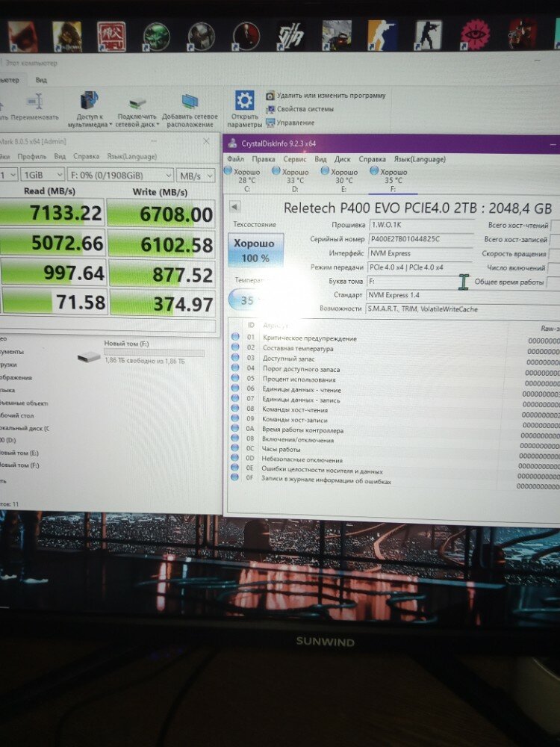This screenshot has width=560, height=747.
Task: Open the red Chinese character desktop shortcut
Action: click(x=111, y=36)
